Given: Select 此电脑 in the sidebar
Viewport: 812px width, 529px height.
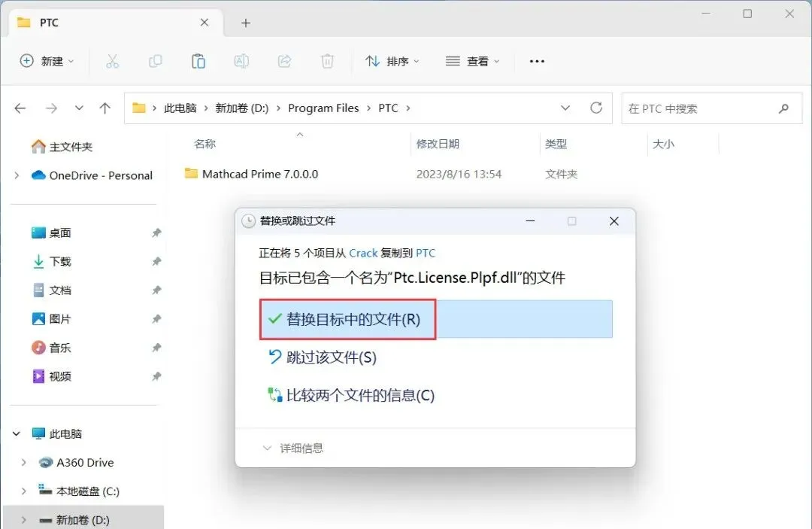Looking at the screenshot, I should pos(57,433).
